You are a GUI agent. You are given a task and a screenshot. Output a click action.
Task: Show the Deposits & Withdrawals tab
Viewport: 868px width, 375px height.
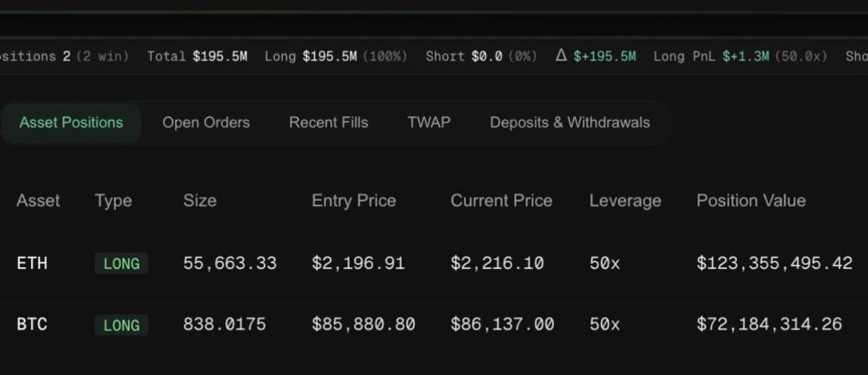click(570, 123)
